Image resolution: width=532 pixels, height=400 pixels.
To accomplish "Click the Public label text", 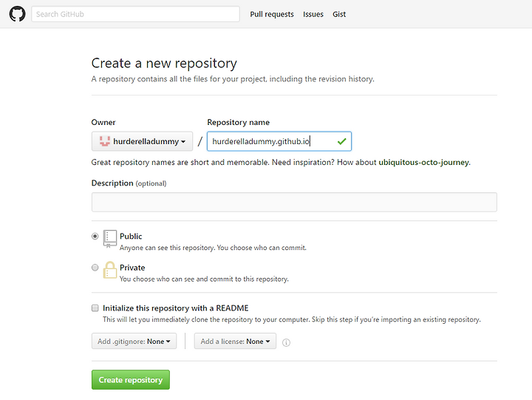I will coord(131,237).
